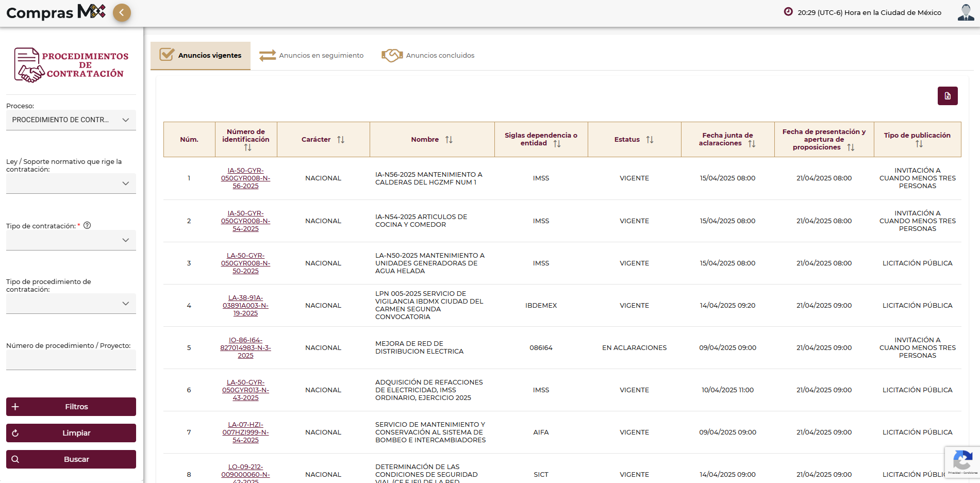
Task: Click the '10/04/2025 11:00' date cell
Action: point(727,390)
